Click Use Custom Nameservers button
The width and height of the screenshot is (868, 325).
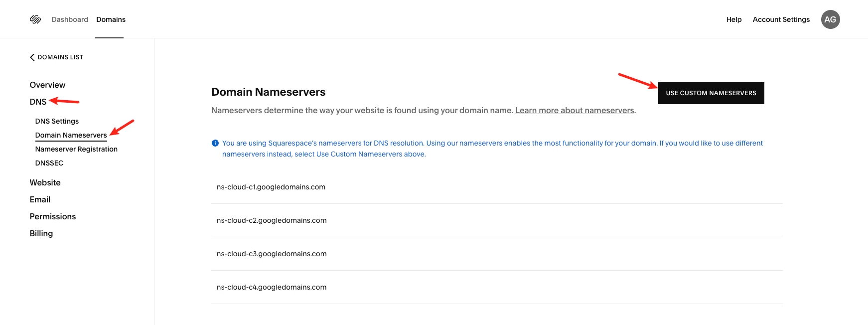pos(711,93)
